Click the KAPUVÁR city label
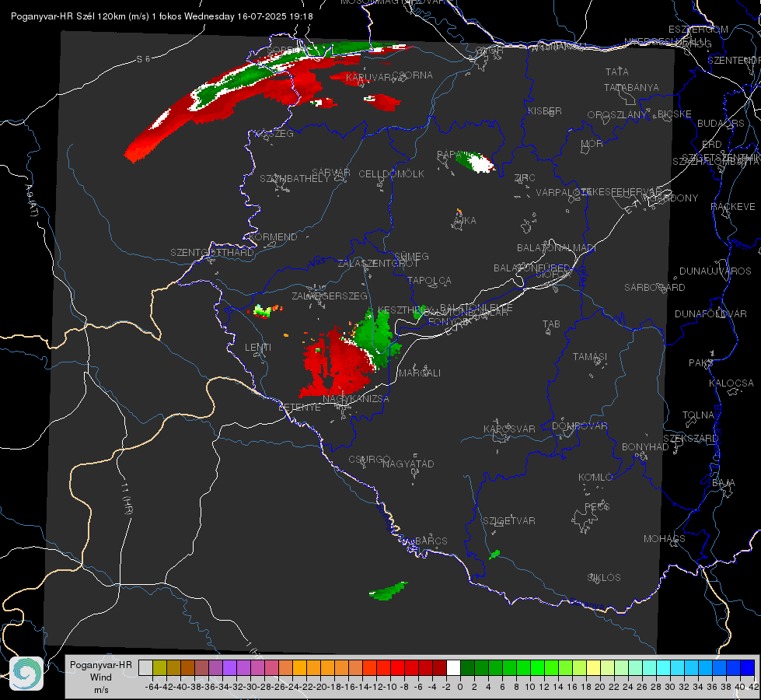The image size is (761, 700). pyautogui.click(x=368, y=77)
